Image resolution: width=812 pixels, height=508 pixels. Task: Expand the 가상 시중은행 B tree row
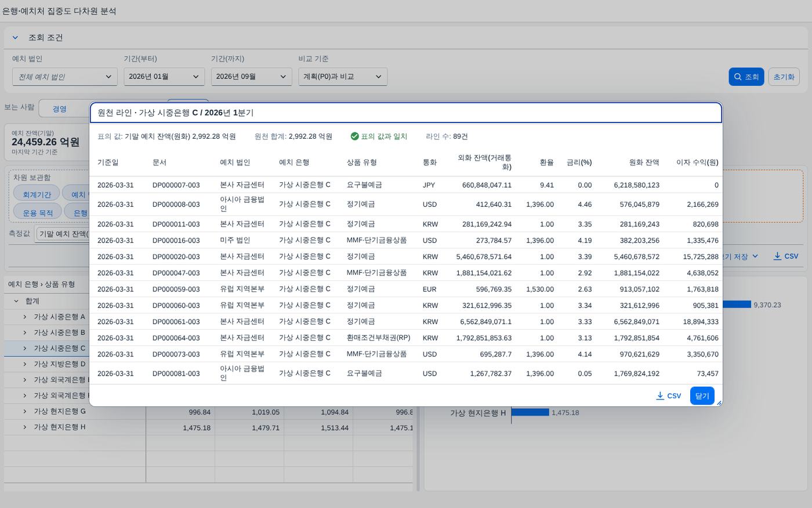pyautogui.click(x=25, y=332)
